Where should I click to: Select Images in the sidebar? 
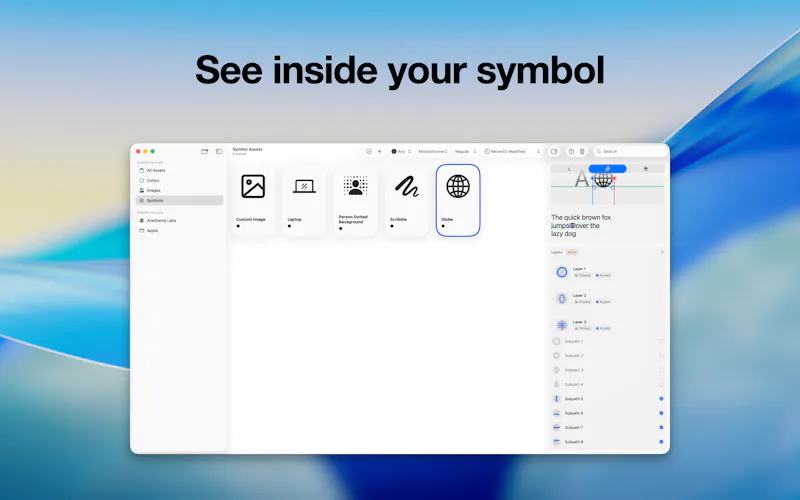pos(179,190)
